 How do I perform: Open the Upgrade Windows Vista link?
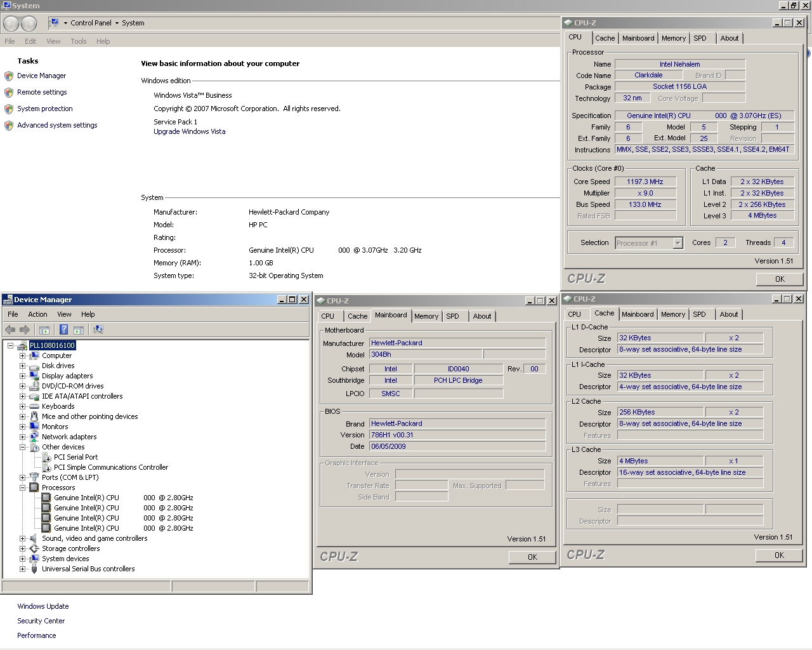tap(189, 131)
